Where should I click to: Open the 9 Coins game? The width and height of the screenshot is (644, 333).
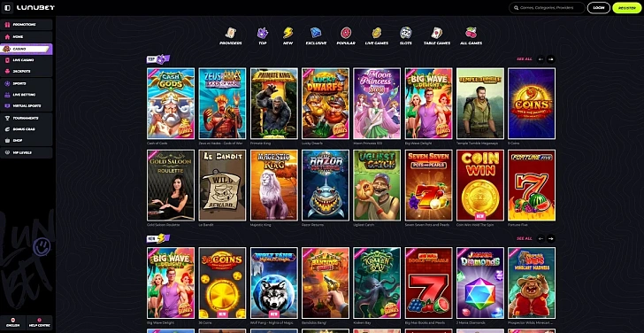[x=532, y=104]
